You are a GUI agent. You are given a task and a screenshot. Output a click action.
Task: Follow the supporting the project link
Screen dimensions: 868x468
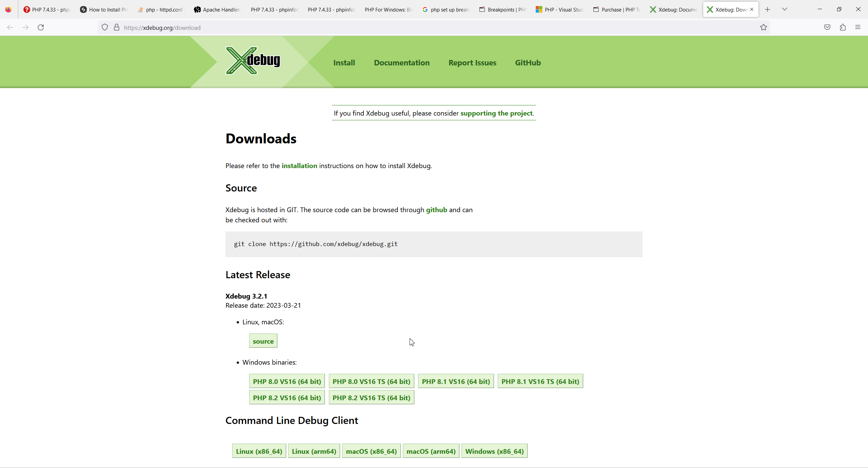[496, 113]
